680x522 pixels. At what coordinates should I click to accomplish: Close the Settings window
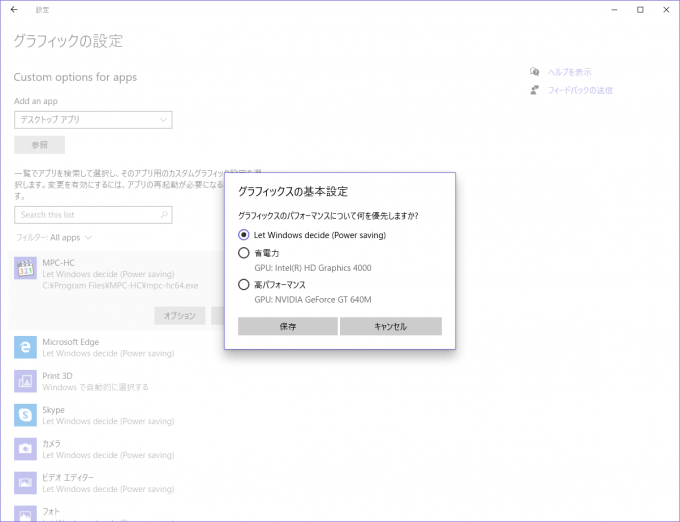pos(666,10)
